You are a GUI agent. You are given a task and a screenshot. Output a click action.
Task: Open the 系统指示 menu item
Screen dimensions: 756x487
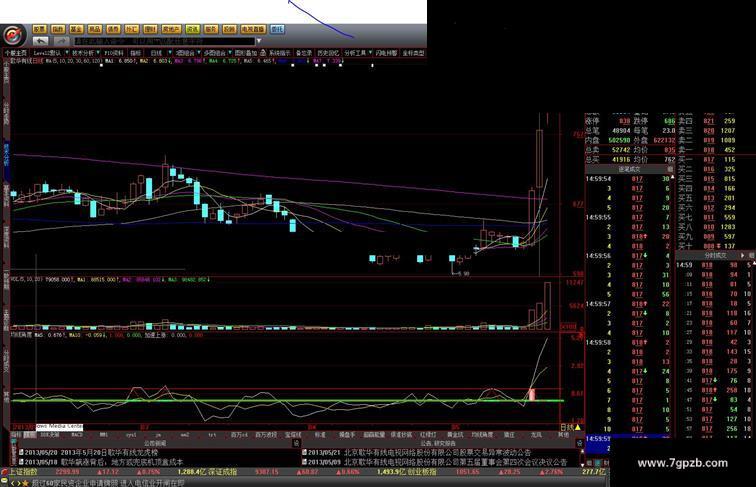(x=280, y=53)
